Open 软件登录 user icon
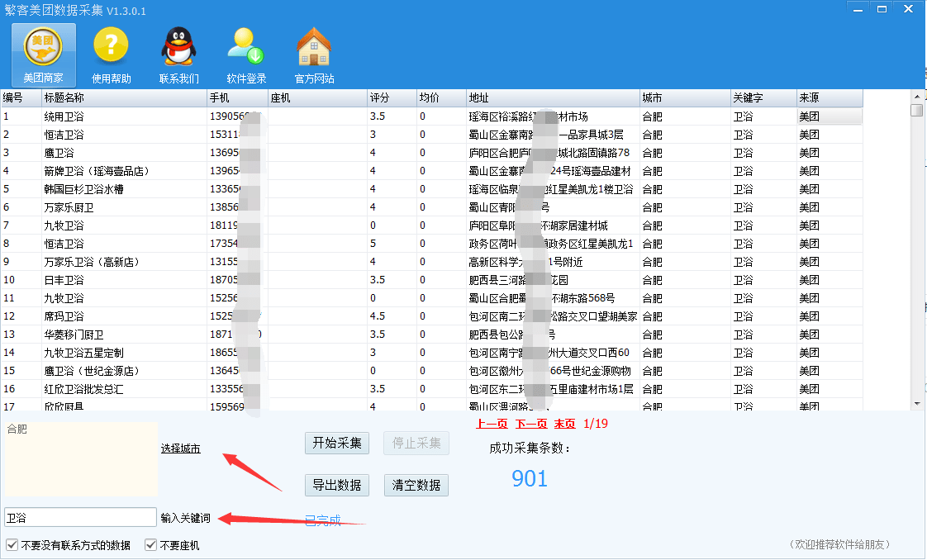Image resolution: width=927 pixels, height=560 pixels. pyautogui.click(x=246, y=55)
